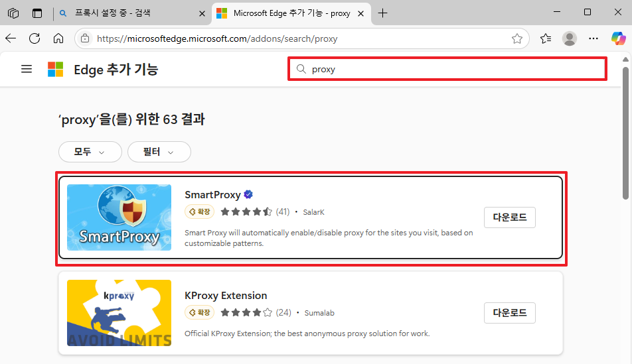632x364 pixels.
Task: Select the 'Microsoft Edge 추가 기능 - proxy' tab
Action: (x=291, y=13)
